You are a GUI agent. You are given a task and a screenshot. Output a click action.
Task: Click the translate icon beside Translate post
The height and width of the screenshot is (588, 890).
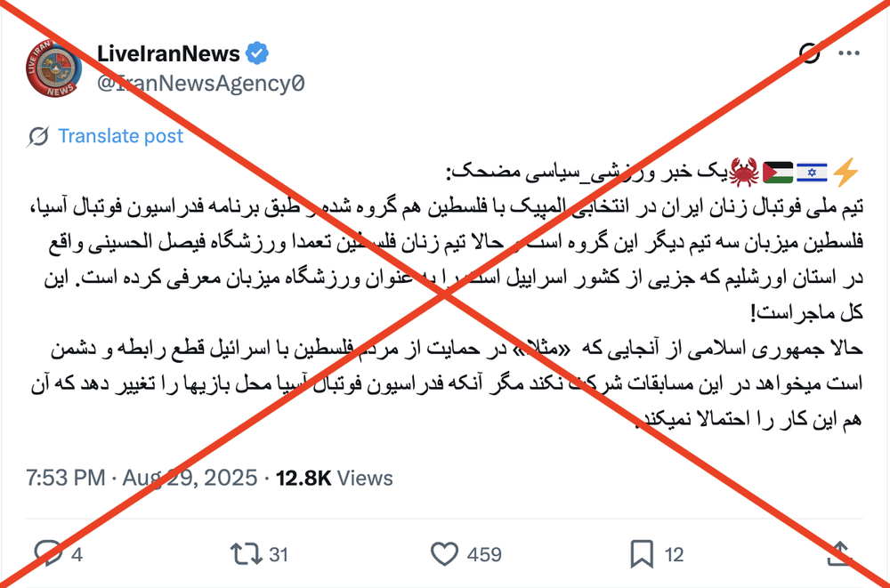[38, 136]
